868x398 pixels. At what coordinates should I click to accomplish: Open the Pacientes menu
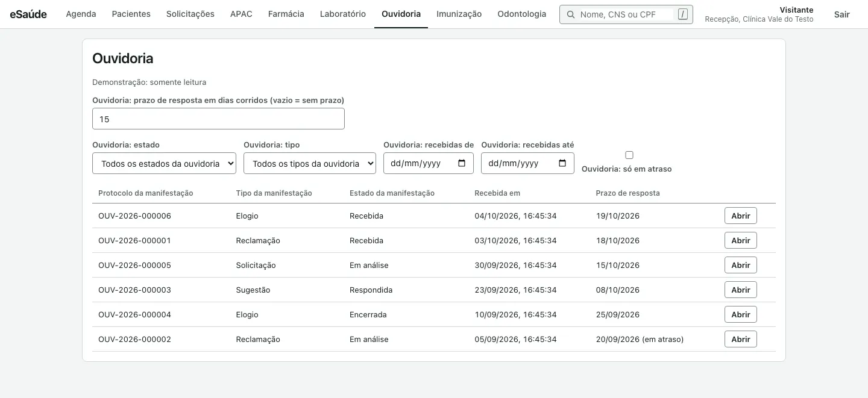(131, 14)
